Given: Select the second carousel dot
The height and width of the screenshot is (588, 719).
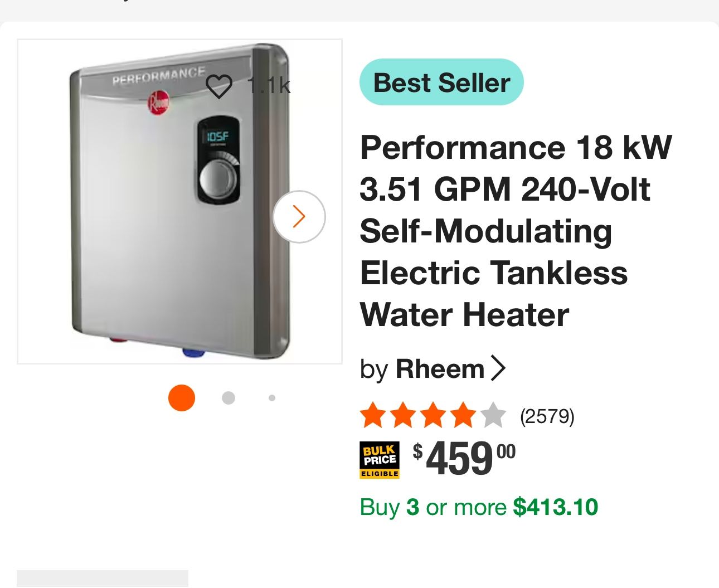Looking at the screenshot, I should [228, 397].
